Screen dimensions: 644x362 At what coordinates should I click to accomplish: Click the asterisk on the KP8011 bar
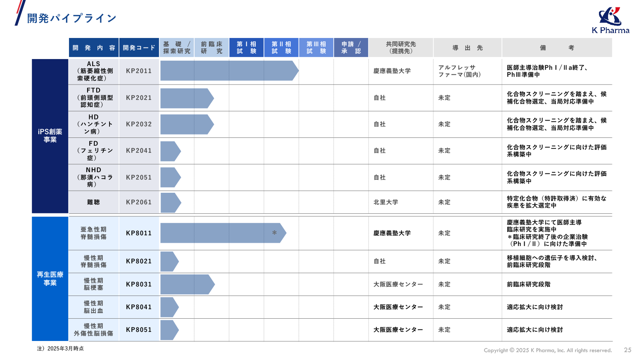(274, 233)
